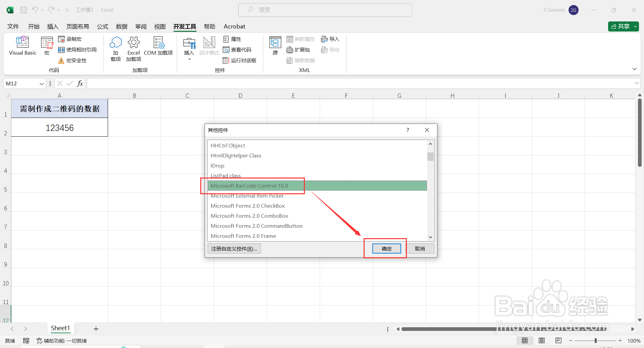Click Register Custom Control (注册自定义控件)
The image size is (644, 348).
234,249
